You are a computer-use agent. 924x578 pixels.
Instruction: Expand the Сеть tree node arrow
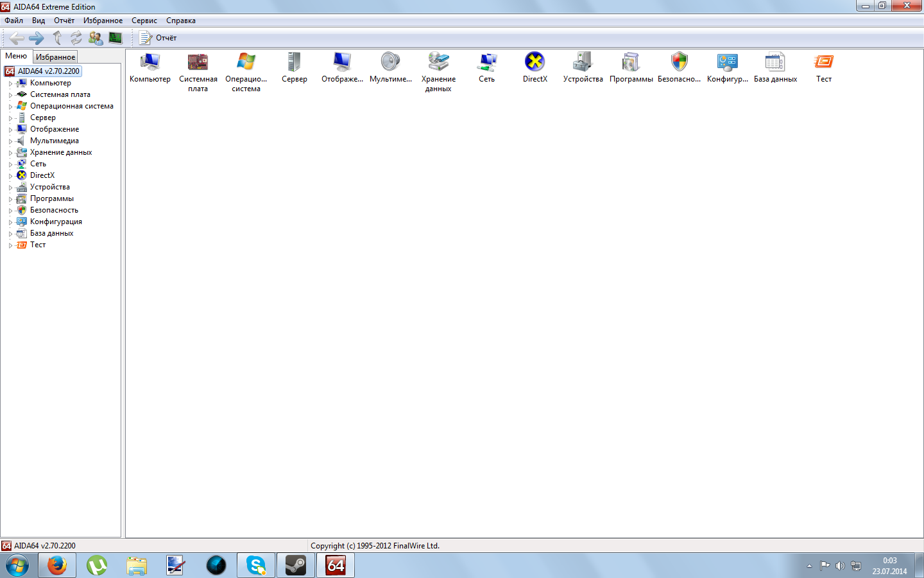point(10,164)
